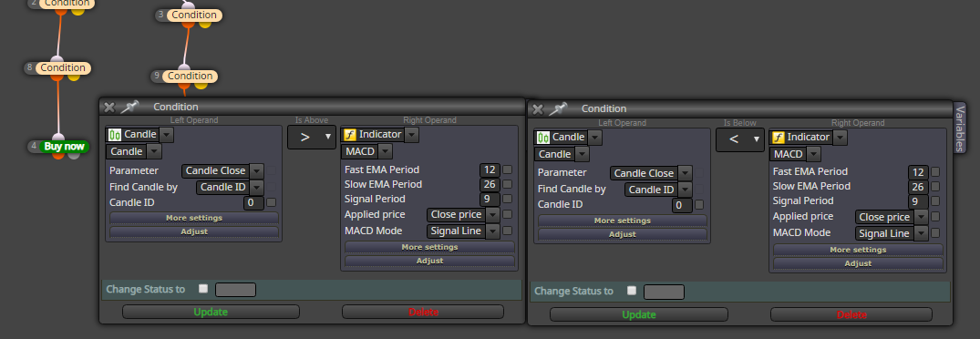The image size is (980, 339).
Task: Open the second Candle dropdown in left panel
Action: [x=154, y=151]
